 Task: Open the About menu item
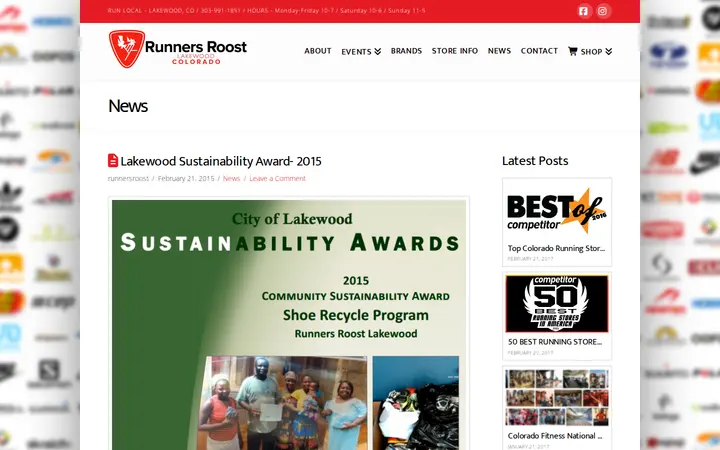(318, 51)
